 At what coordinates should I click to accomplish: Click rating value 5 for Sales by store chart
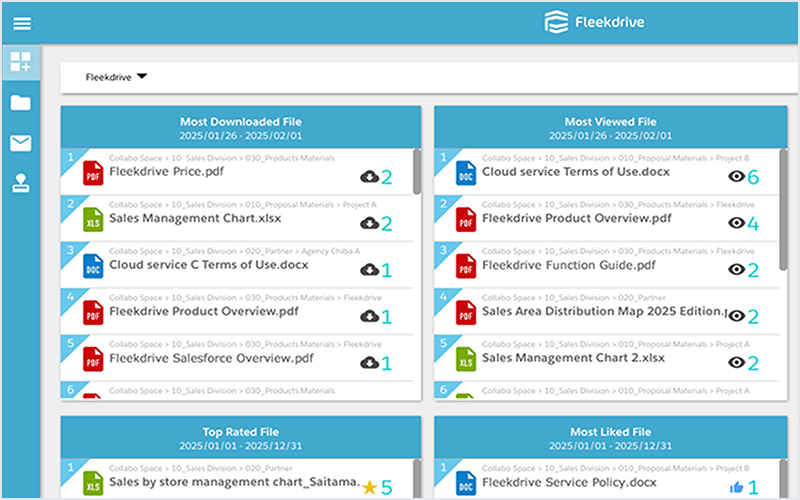(x=386, y=488)
